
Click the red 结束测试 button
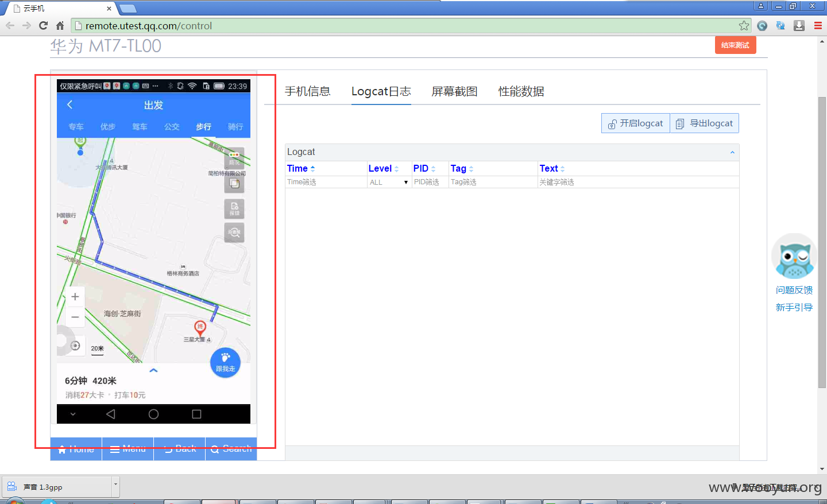click(x=736, y=45)
